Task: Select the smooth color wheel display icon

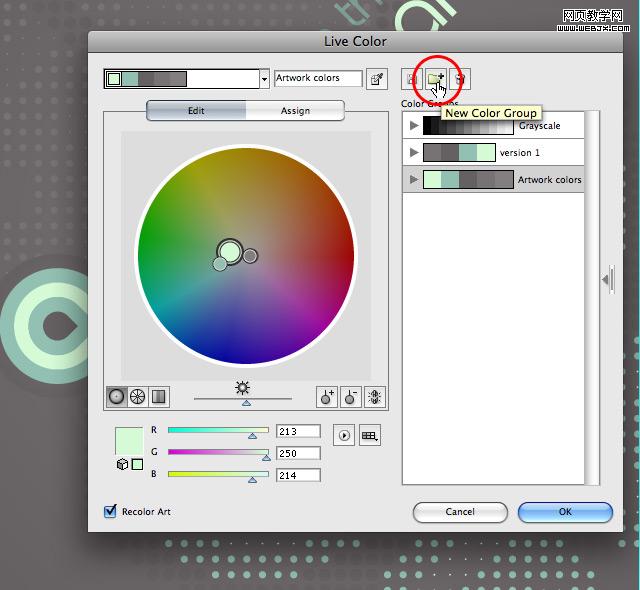Action: (x=116, y=397)
